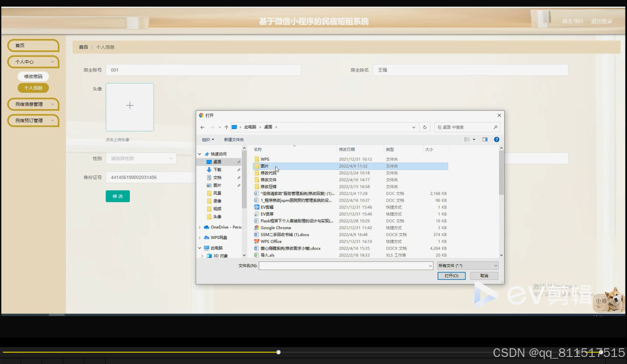This screenshot has width=627, height=364.
Task: Select the EV录屏 shortcut icon
Action: [x=257, y=214]
